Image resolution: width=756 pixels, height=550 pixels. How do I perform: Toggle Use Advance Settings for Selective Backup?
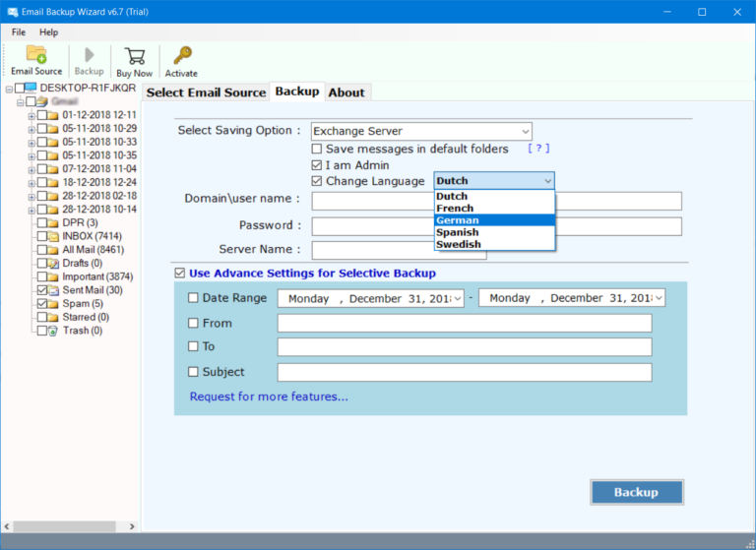coord(180,274)
